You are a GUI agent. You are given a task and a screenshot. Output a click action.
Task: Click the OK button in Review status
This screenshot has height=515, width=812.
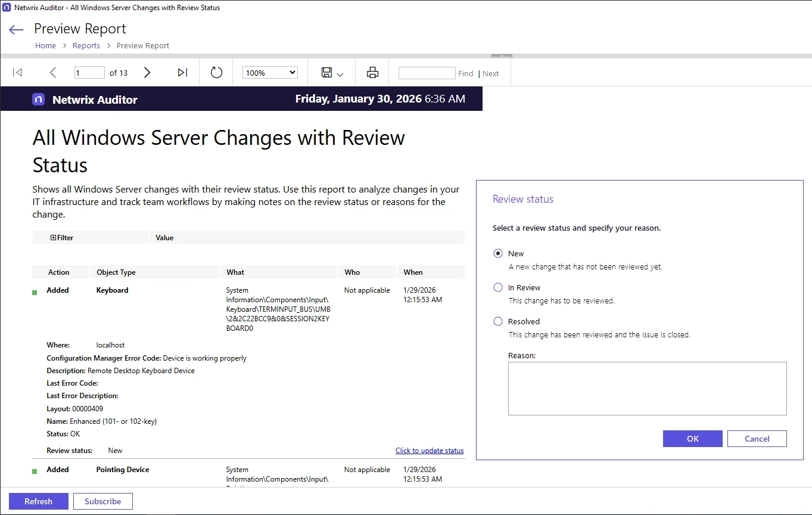coord(692,439)
